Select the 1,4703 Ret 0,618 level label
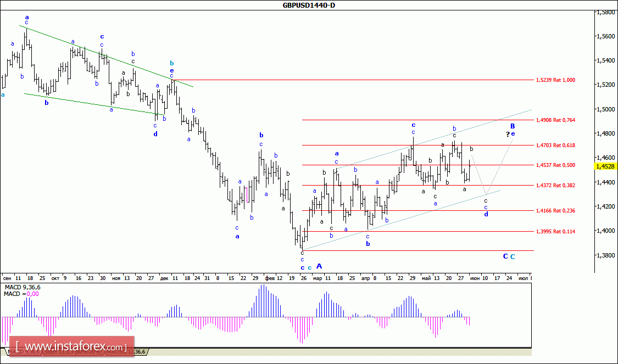The height and width of the screenshot is (364, 618). pos(555,145)
